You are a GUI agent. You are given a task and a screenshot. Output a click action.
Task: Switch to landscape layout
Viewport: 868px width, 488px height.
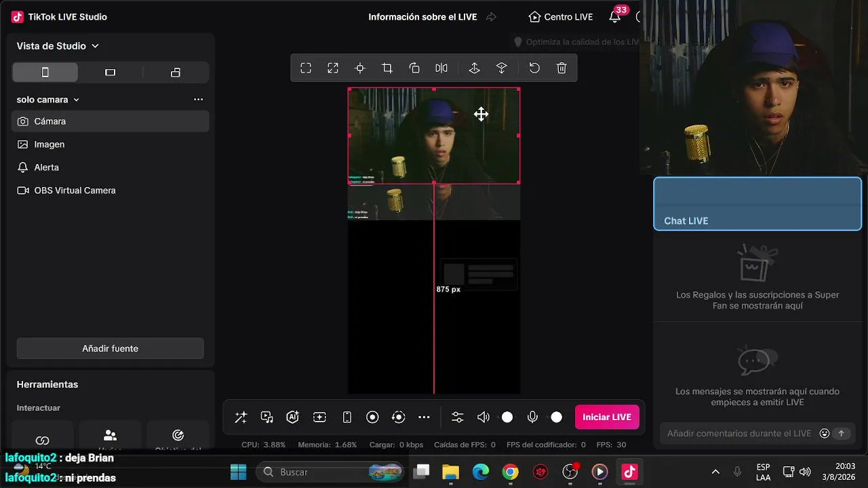tap(111, 73)
